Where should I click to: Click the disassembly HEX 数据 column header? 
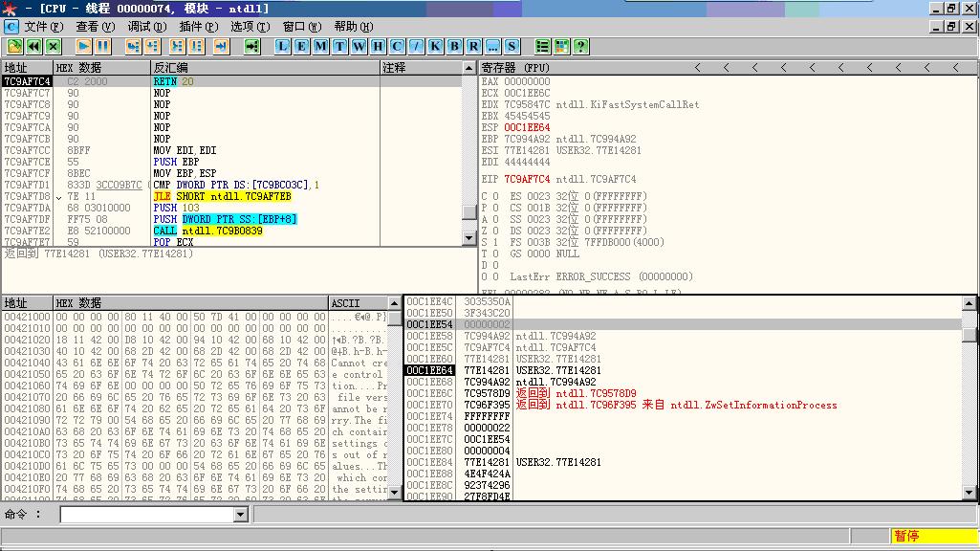click(x=102, y=68)
